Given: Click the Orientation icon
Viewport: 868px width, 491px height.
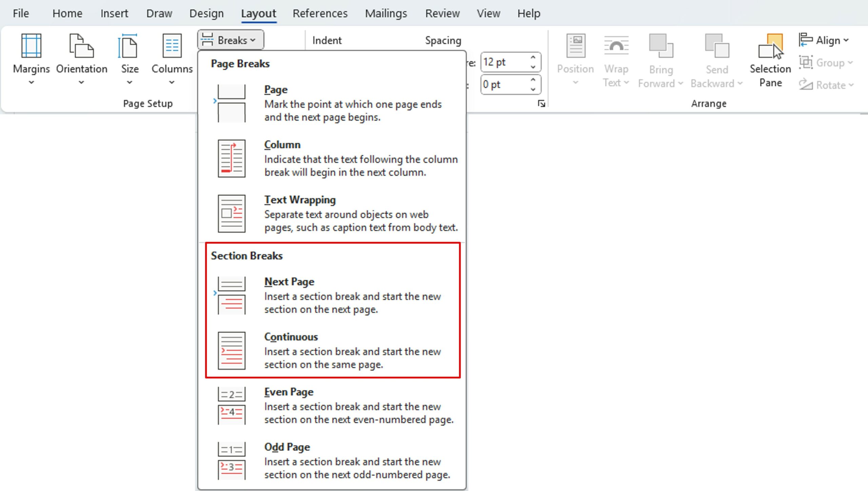Looking at the screenshot, I should (x=81, y=46).
